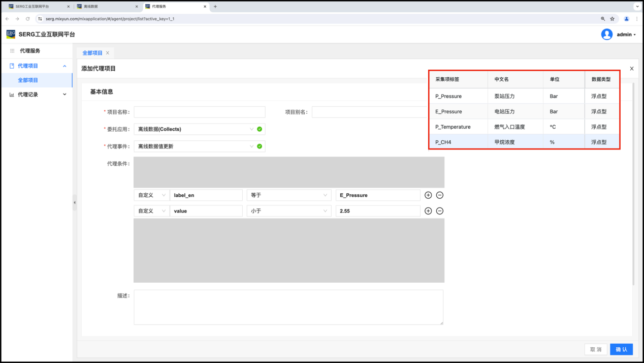Open the 代理事件 dropdown
The height and width of the screenshot is (363, 644).
pyautogui.click(x=199, y=146)
